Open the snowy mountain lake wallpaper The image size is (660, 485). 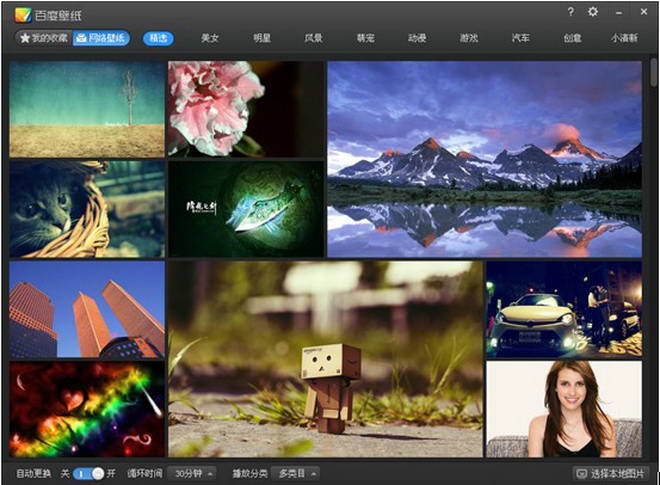(485, 159)
